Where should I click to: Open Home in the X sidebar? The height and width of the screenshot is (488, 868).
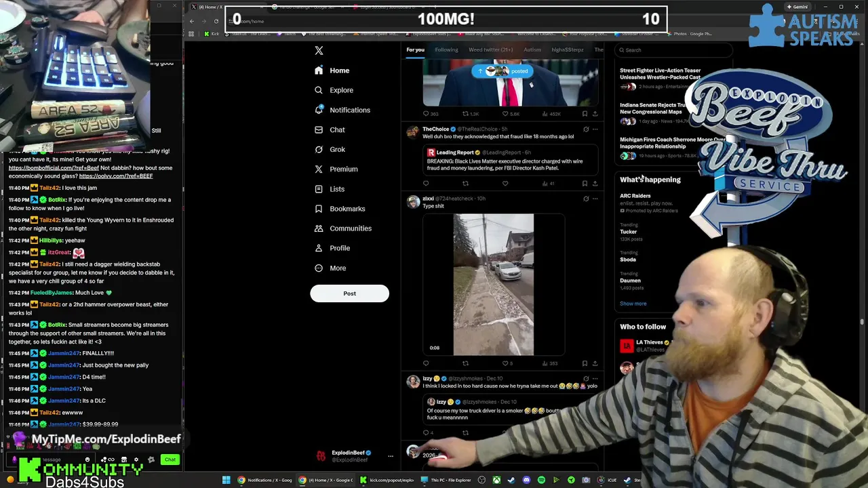[x=332, y=70]
